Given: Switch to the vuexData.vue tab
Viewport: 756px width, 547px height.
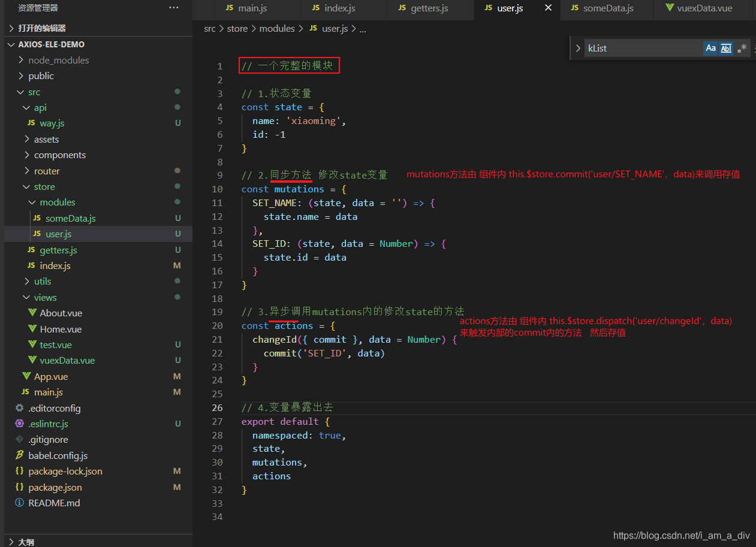Looking at the screenshot, I should pyautogui.click(x=704, y=8).
